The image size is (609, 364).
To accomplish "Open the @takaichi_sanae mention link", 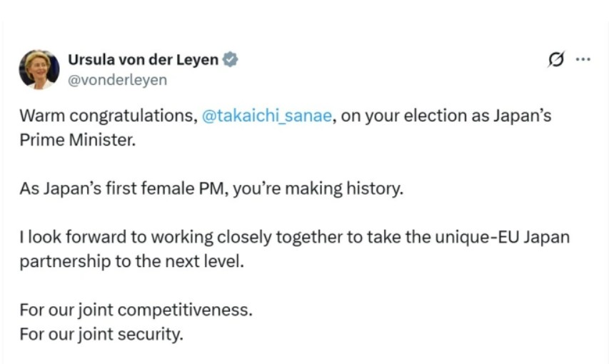I will (267, 116).
